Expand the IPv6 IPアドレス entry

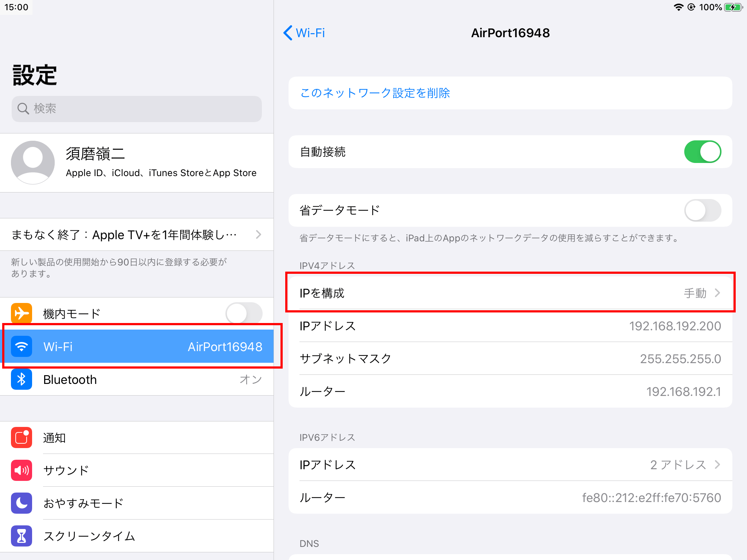coord(718,464)
